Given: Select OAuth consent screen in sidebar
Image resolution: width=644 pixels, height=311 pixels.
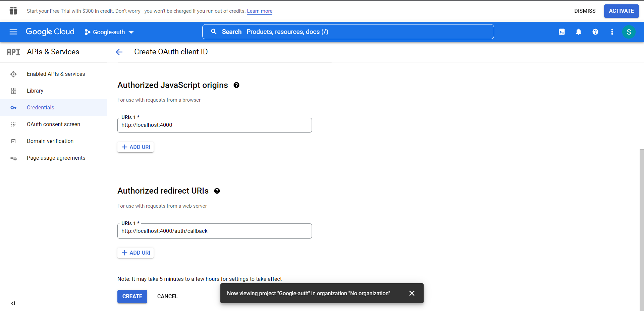Looking at the screenshot, I should pos(53,124).
